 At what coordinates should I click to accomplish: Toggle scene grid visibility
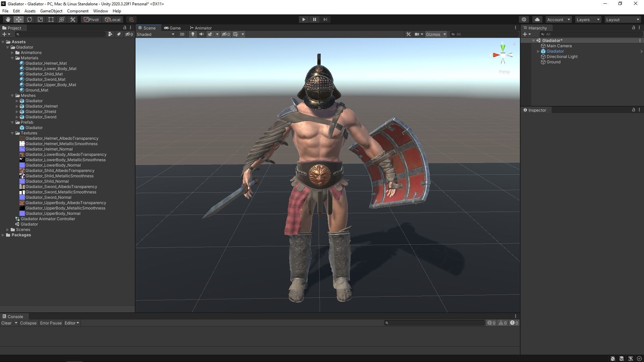tap(235, 34)
